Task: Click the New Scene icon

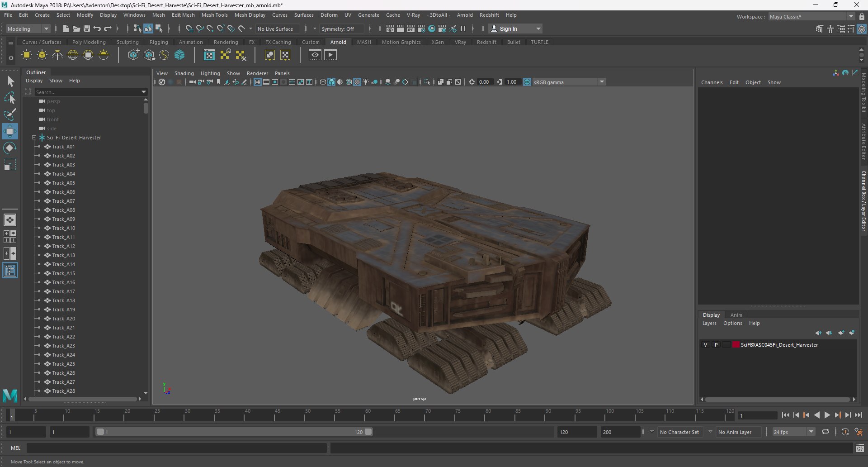Action: [x=66, y=29]
